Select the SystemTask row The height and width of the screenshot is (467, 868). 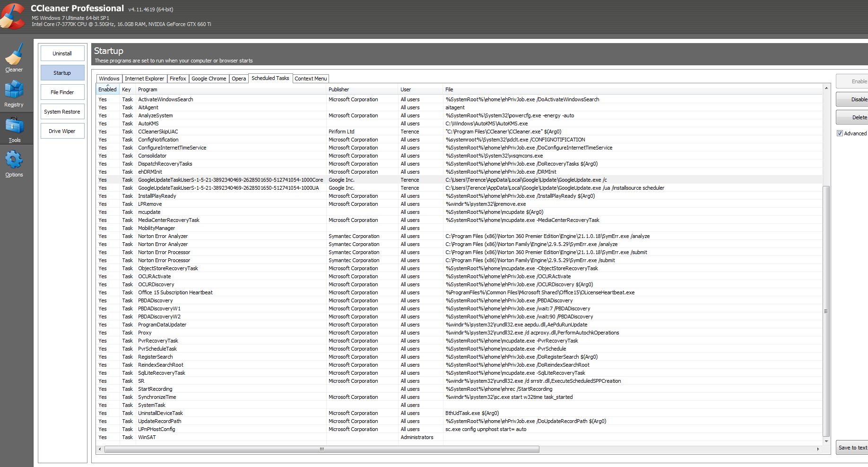(459, 405)
